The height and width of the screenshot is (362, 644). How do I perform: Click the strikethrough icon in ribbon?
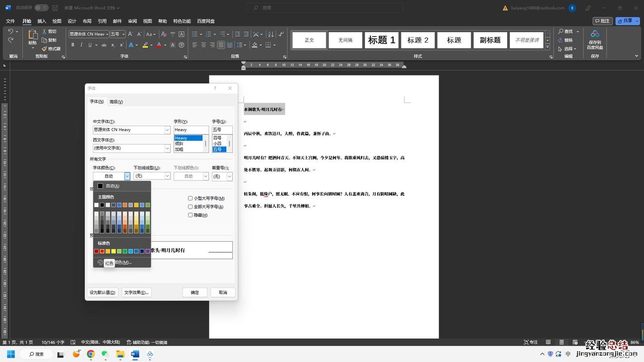(104, 45)
